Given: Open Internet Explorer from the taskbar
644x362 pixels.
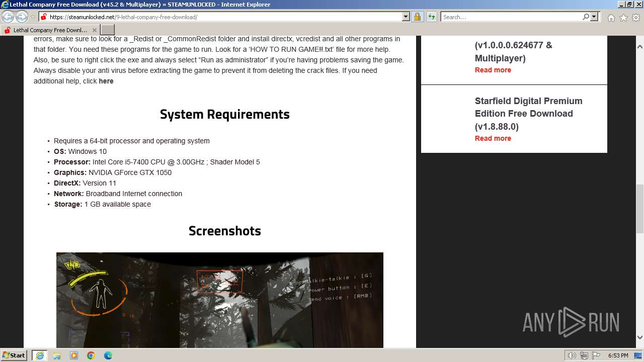Looking at the screenshot, I should (x=39, y=355).
